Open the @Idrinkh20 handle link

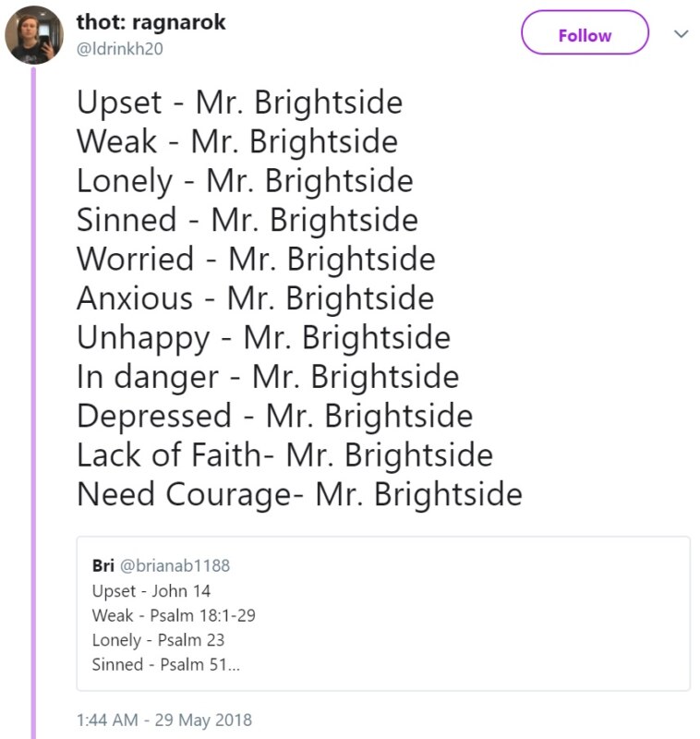(120, 49)
